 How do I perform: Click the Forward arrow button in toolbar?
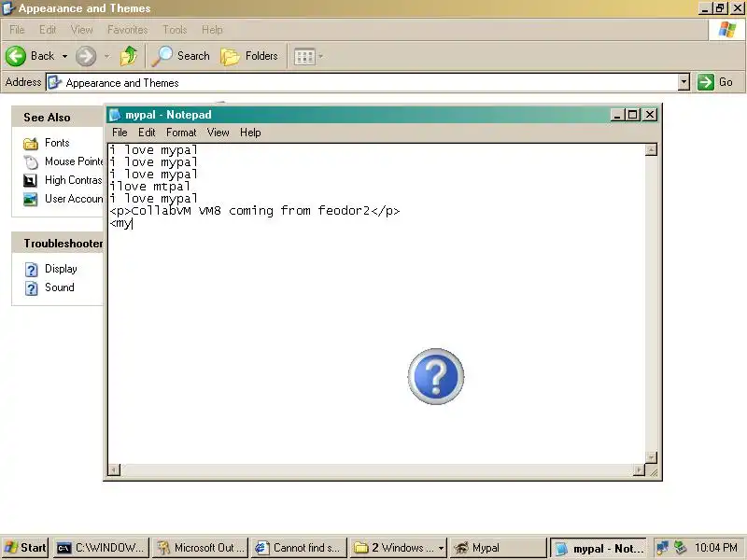pyautogui.click(x=86, y=56)
